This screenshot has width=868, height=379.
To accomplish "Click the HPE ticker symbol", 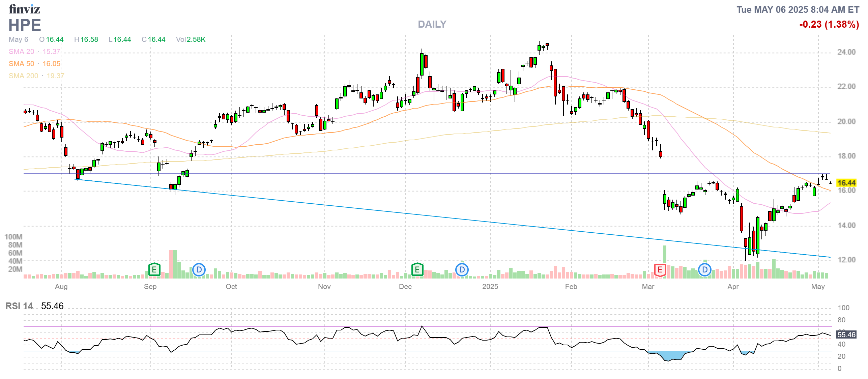I will [x=25, y=25].
